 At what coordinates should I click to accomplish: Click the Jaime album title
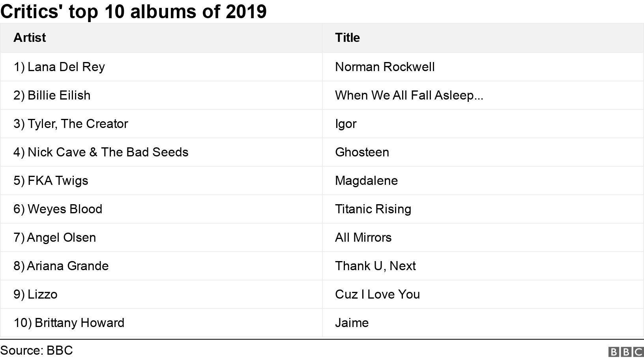[x=352, y=323]
